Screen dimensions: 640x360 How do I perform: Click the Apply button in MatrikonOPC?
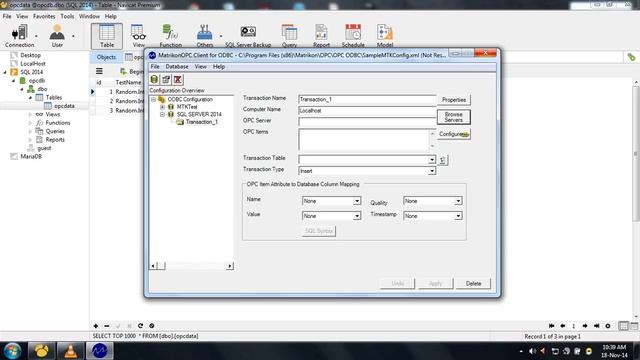[x=436, y=284]
